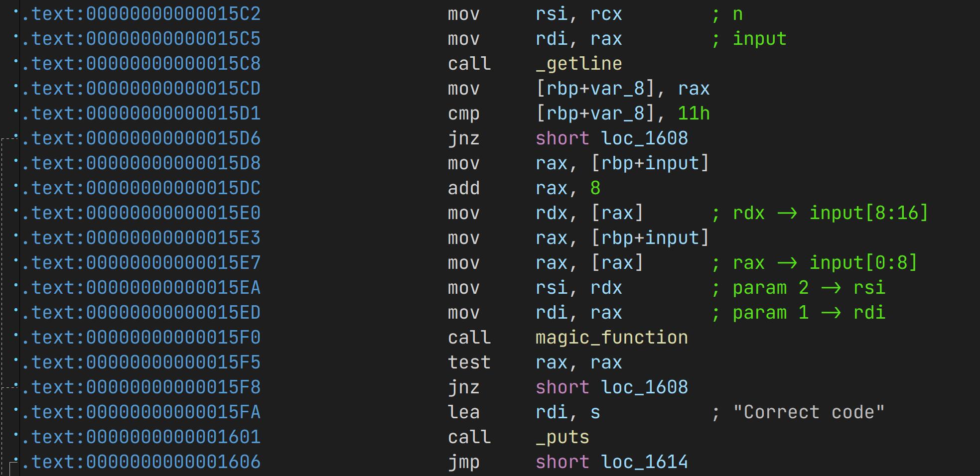Select the [rbp+var_8] operand in mov instruction
Viewport: 980px width, 476px height.
(x=594, y=89)
